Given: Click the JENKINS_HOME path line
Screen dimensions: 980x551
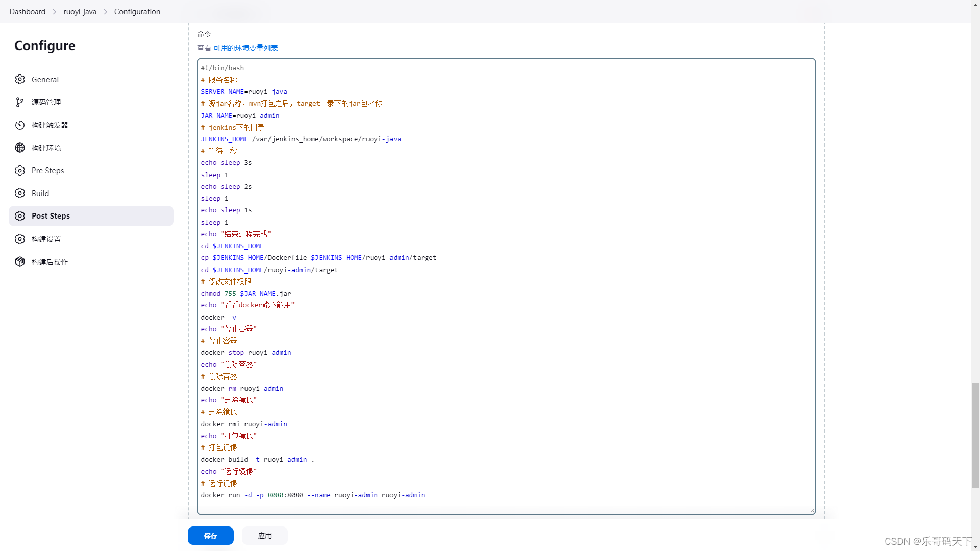Looking at the screenshot, I should (301, 139).
